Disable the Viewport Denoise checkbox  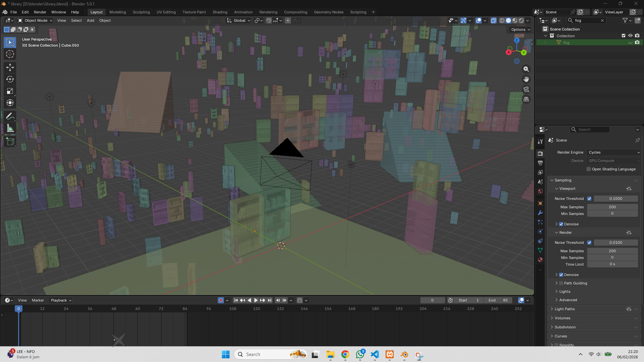561,224
